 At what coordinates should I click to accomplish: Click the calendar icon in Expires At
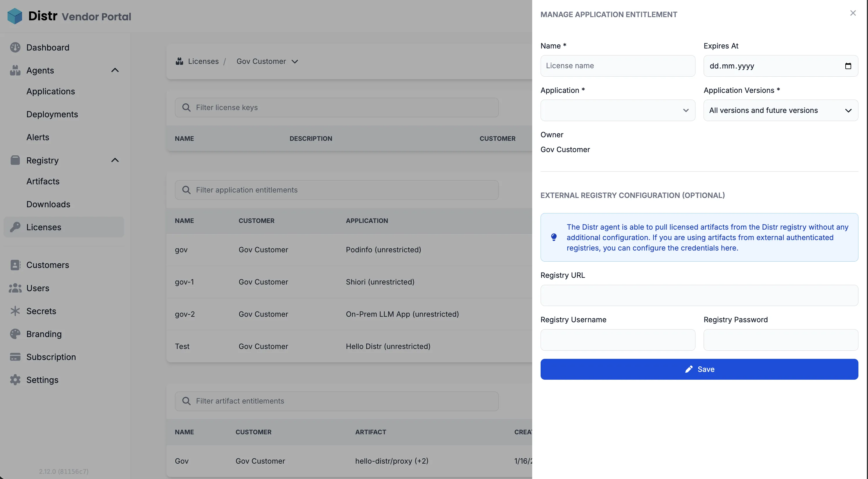click(x=849, y=66)
